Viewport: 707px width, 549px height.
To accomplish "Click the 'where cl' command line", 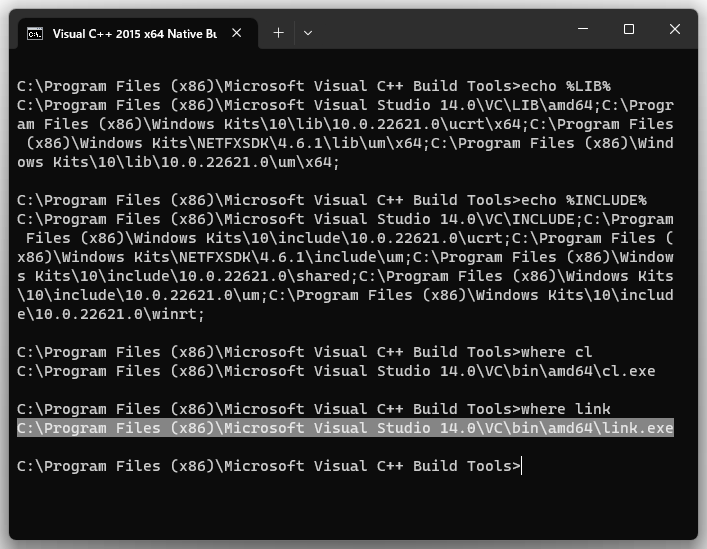I will click(x=304, y=352).
